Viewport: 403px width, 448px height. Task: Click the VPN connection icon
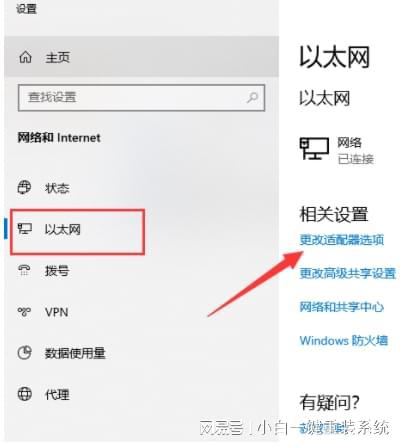24,312
